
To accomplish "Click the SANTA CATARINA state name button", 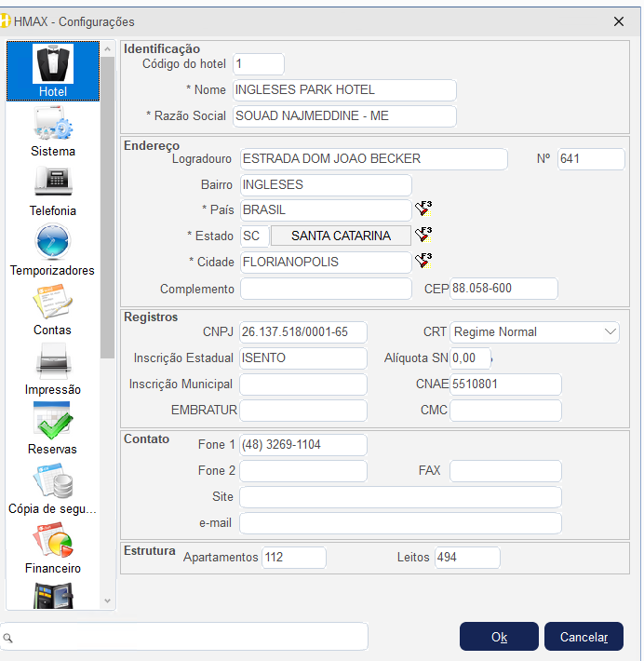I will click(x=341, y=236).
